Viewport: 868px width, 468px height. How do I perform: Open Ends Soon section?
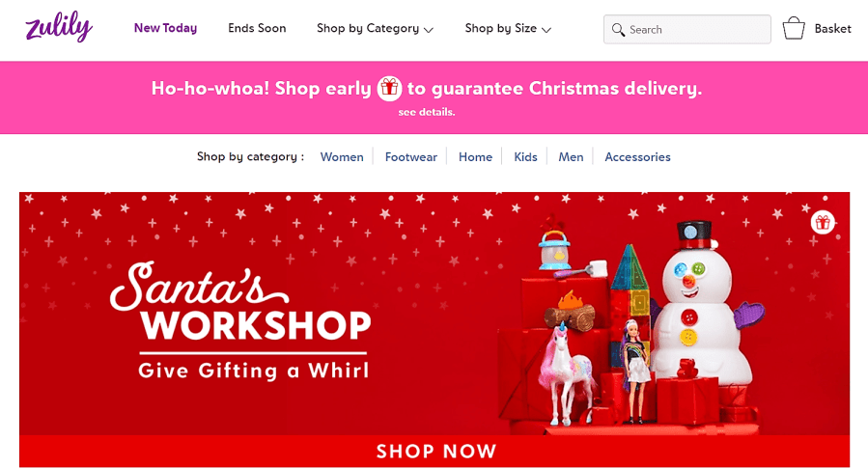coord(257,28)
